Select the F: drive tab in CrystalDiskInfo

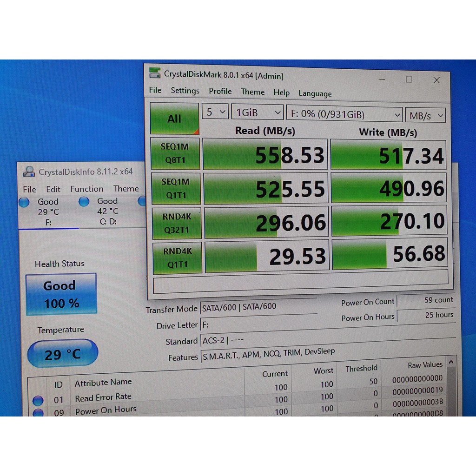48,212
